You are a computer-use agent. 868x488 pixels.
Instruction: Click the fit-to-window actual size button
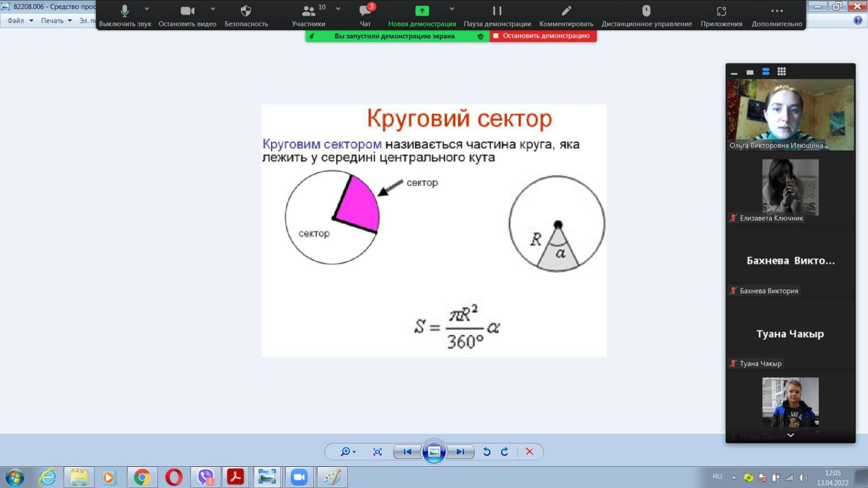tap(378, 452)
